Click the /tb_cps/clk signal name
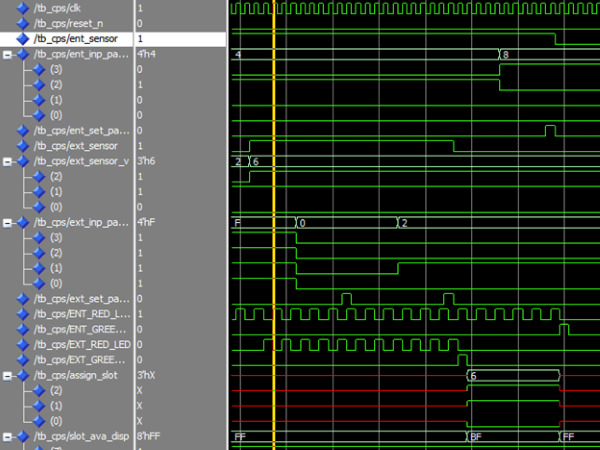Viewport: 600px width, 450px height. pyautogui.click(x=57, y=8)
